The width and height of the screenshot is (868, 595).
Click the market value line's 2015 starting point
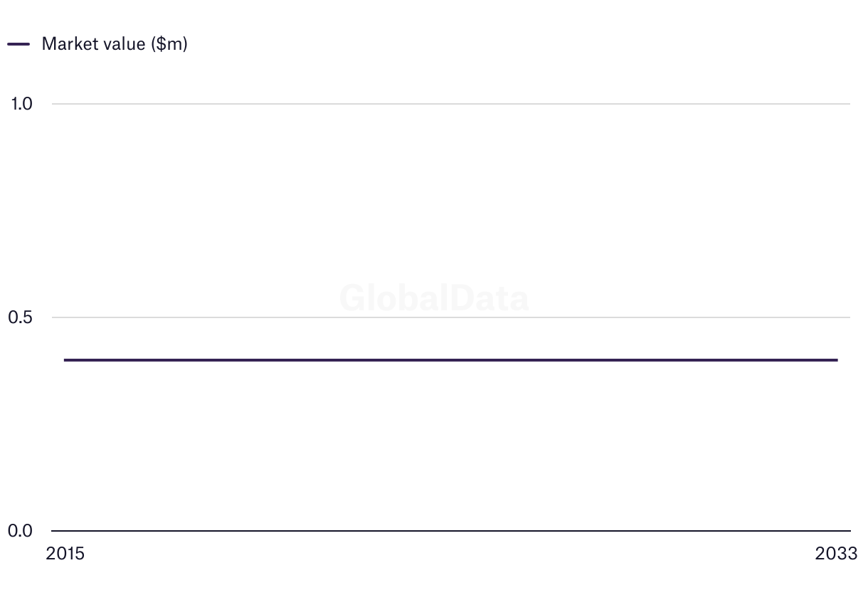point(65,360)
